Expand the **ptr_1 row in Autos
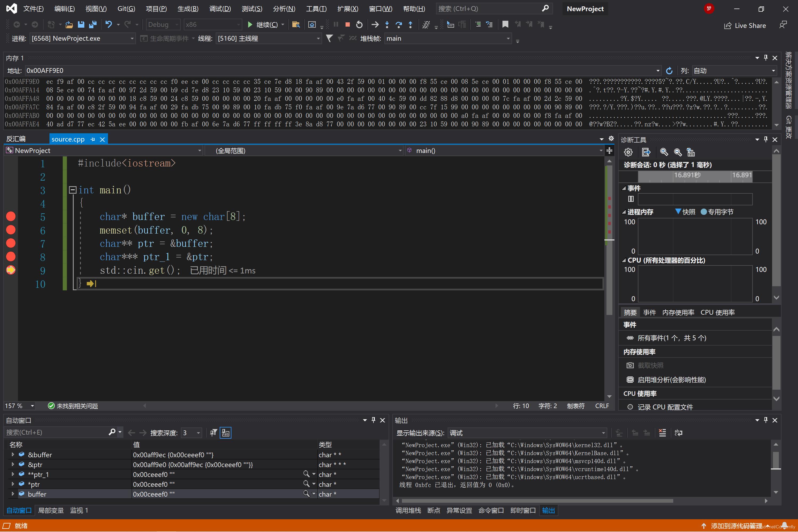Image resolution: width=798 pixels, height=532 pixels. pos(13,474)
